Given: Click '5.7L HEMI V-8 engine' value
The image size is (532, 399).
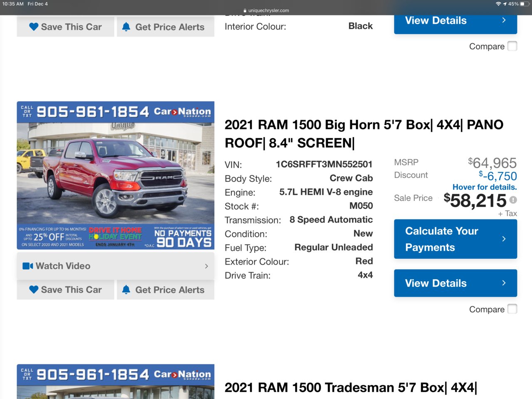Looking at the screenshot, I should click(326, 192).
